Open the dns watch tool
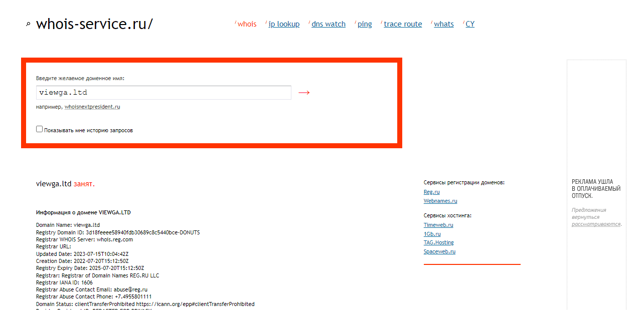644x310 pixels. (x=328, y=24)
